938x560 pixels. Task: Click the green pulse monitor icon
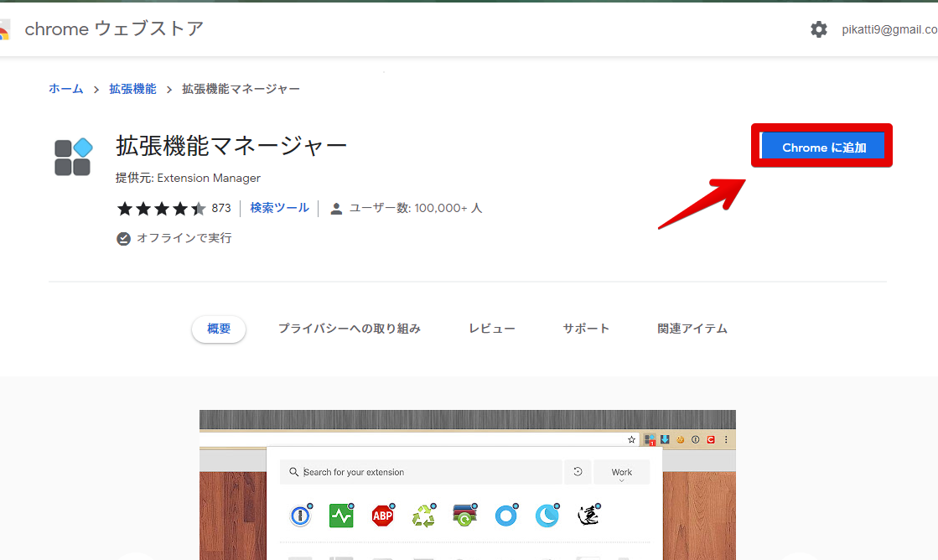341,515
